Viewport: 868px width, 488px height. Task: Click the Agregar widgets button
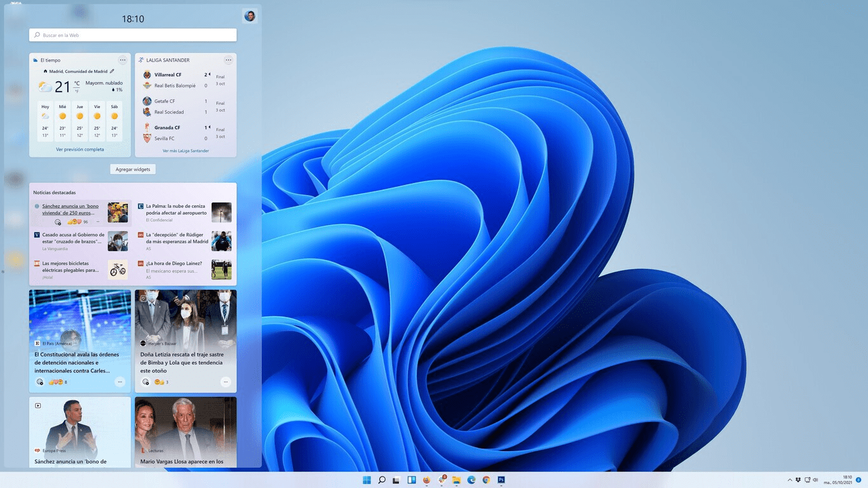(132, 169)
